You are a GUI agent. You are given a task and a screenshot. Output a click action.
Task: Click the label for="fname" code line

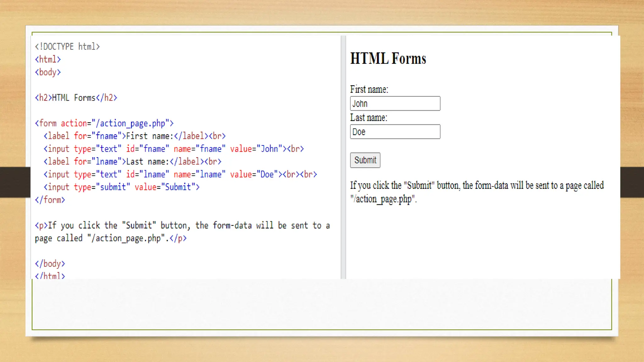[135, 136]
